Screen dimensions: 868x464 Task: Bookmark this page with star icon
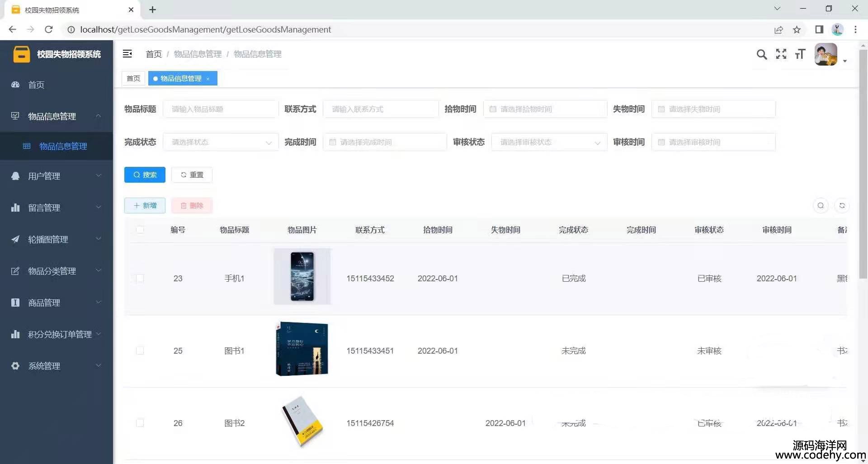point(797,30)
